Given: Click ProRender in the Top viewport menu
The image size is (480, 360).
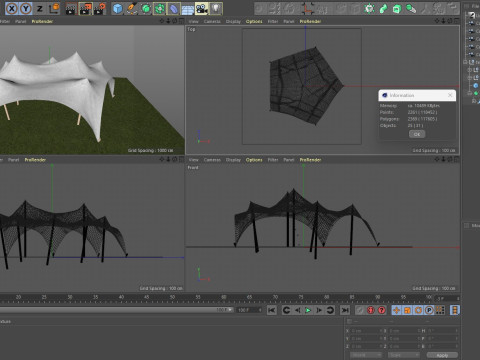Looking at the screenshot, I should coord(310,21).
